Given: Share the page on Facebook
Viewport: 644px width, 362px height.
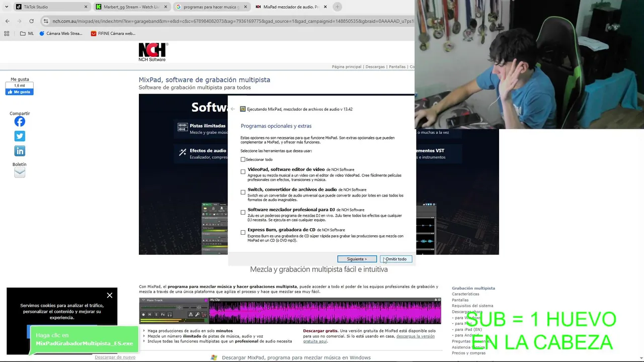Looking at the screenshot, I should tap(20, 122).
